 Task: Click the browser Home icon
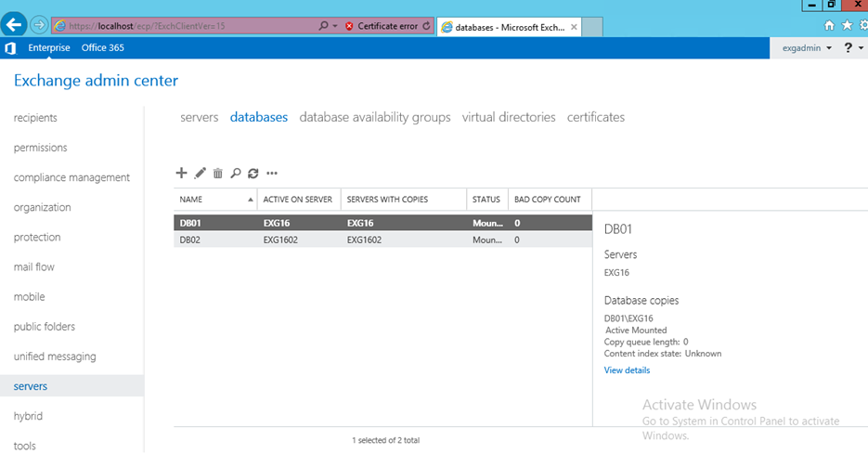[829, 25]
